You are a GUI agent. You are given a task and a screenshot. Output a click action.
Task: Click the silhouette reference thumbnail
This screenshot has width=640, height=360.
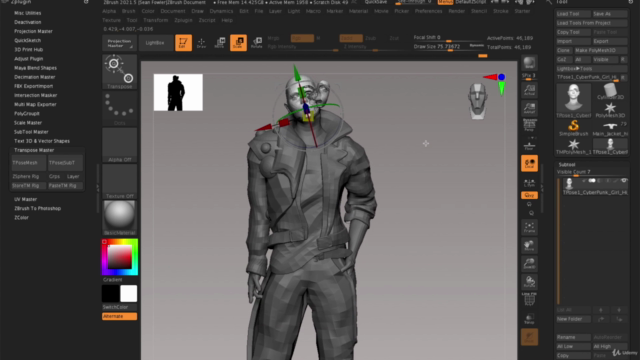pos(178,92)
